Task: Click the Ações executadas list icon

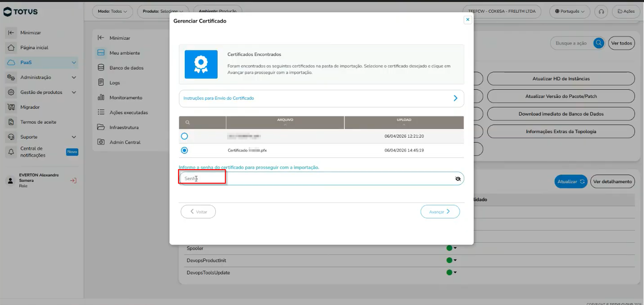Action: click(101, 112)
